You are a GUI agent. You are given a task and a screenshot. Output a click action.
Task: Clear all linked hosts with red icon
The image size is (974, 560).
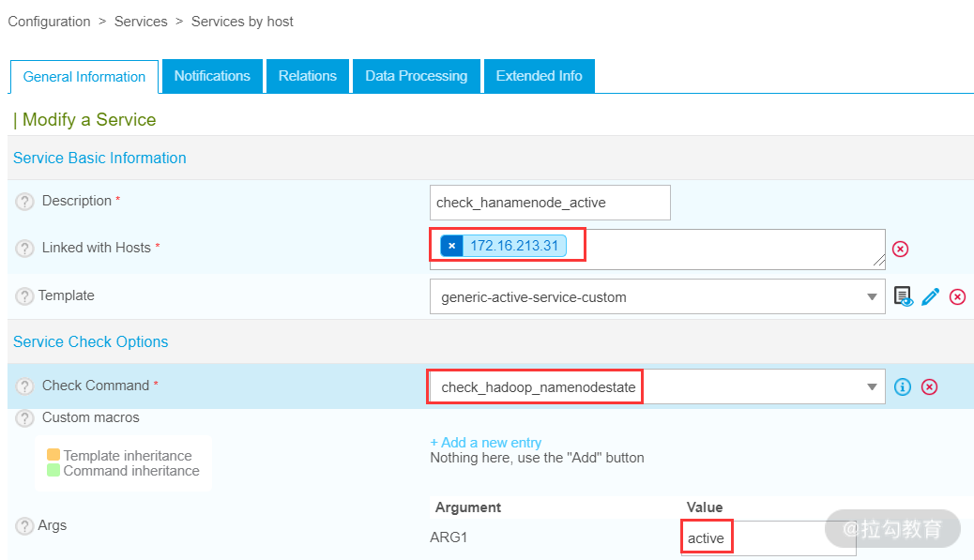[900, 249]
